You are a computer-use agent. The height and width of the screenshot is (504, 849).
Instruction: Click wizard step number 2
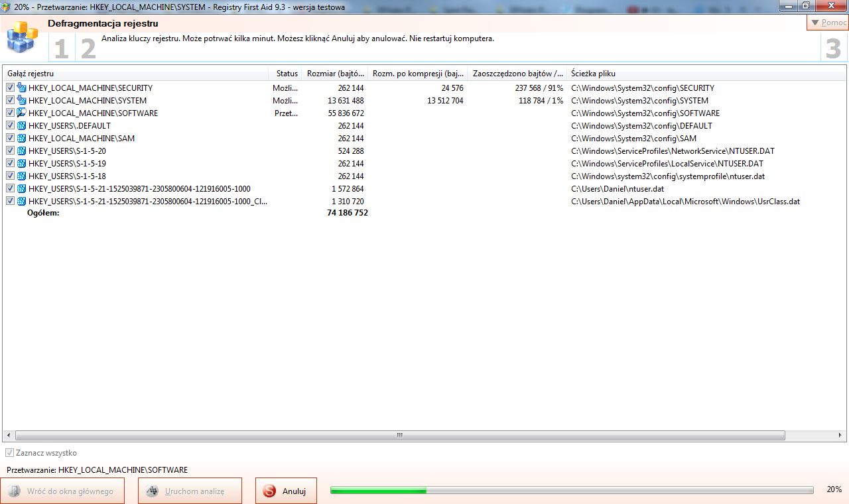coord(88,49)
